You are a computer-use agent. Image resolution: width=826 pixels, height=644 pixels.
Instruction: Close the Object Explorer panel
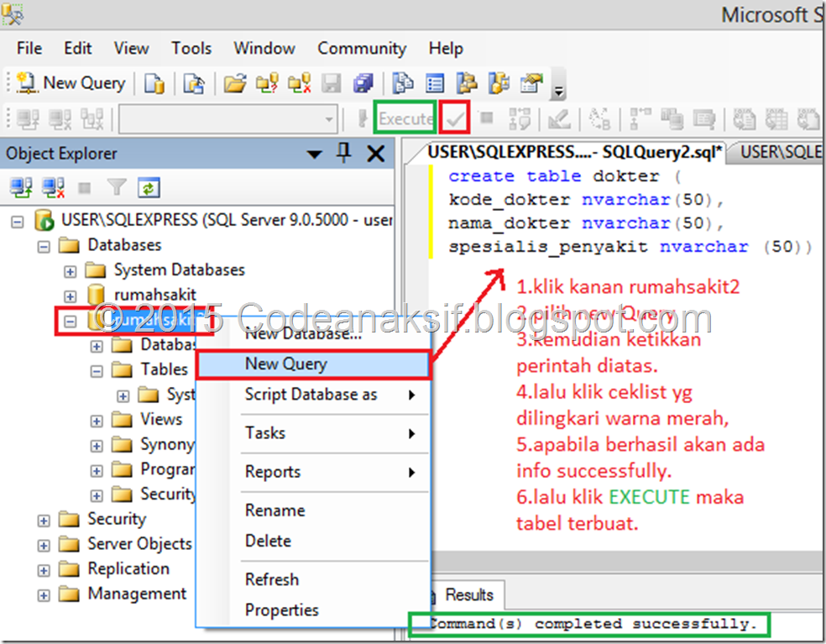pyautogui.click(x=376, y=154)
